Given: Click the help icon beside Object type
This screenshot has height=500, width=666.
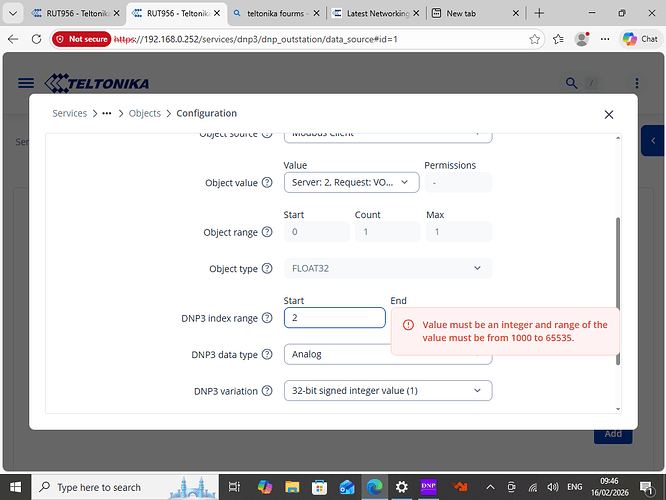Looking at the screenshot, I should (x=267, y=269).
